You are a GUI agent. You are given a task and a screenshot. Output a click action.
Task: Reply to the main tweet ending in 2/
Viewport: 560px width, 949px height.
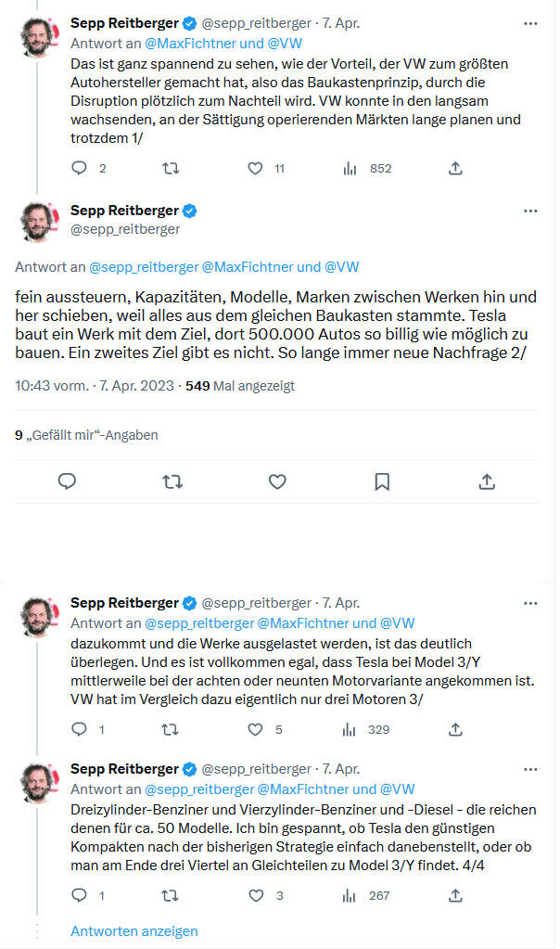click(67, 481)
